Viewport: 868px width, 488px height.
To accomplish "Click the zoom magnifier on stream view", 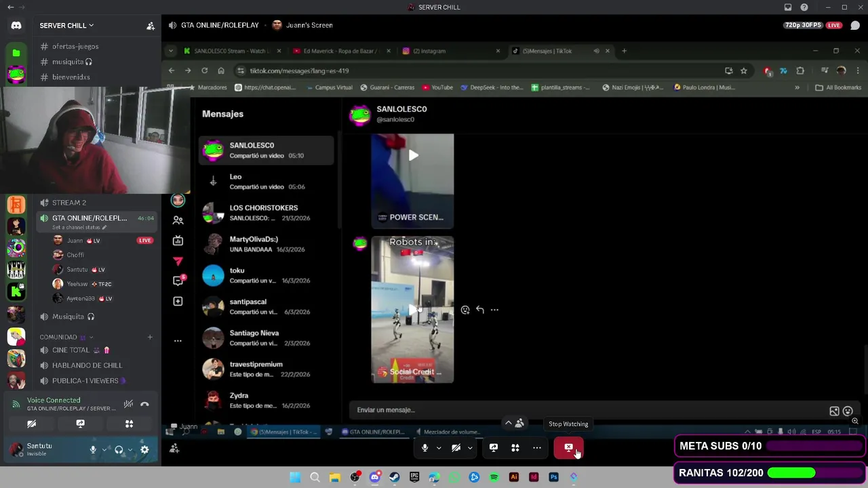I will pyautogui.click(x=855, y=421).
